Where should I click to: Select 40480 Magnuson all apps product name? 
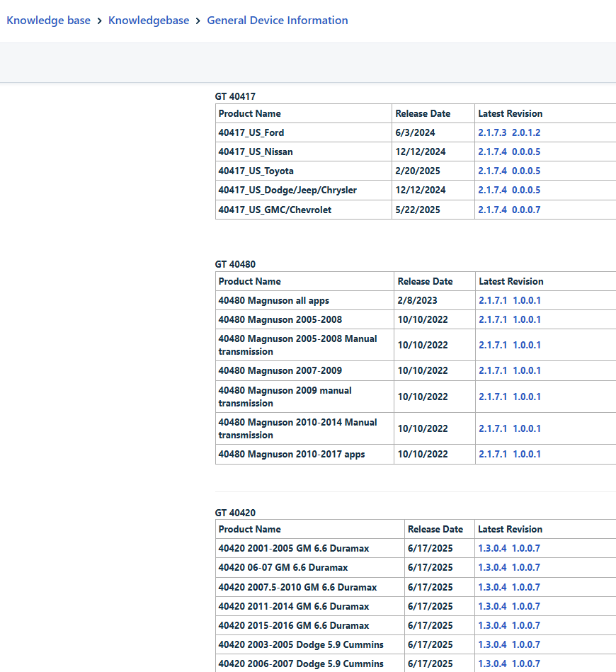273,300
